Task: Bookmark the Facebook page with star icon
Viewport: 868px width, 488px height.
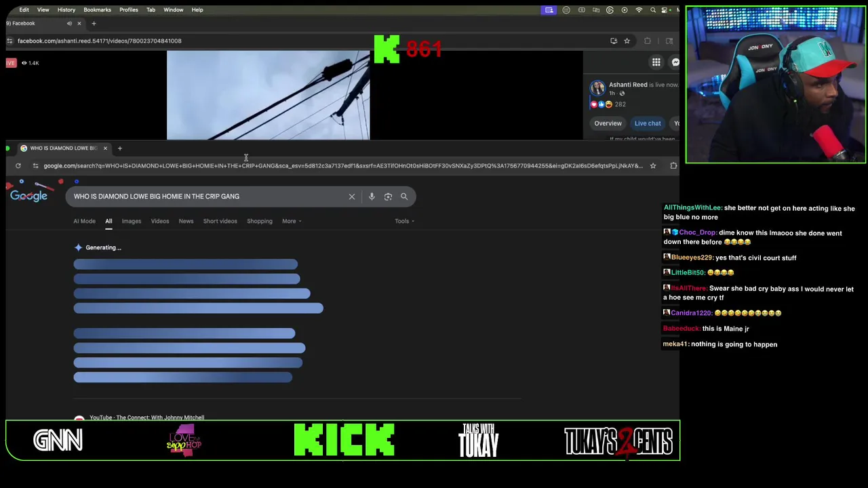Action: tap(627, 41)
